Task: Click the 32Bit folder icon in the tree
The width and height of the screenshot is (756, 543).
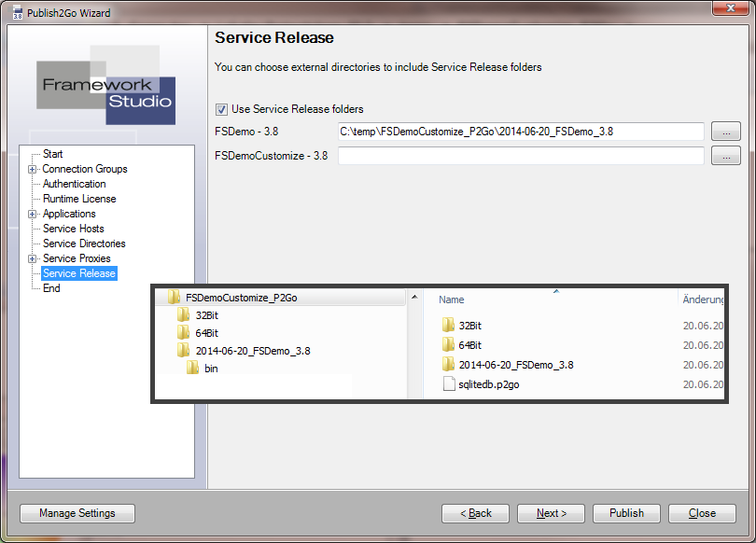Action: [183, 315]
